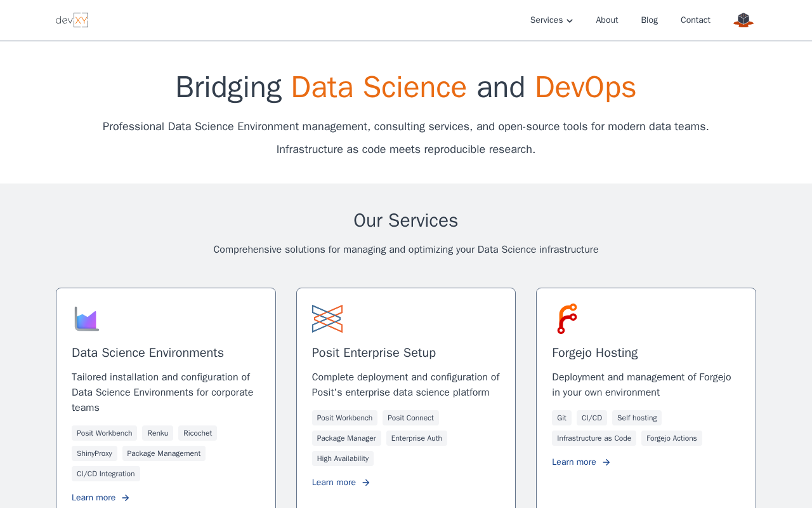Click arrow beside Forgejo Hosting Learn more
The width and height of the screenshot is (812, 508).
606,462
